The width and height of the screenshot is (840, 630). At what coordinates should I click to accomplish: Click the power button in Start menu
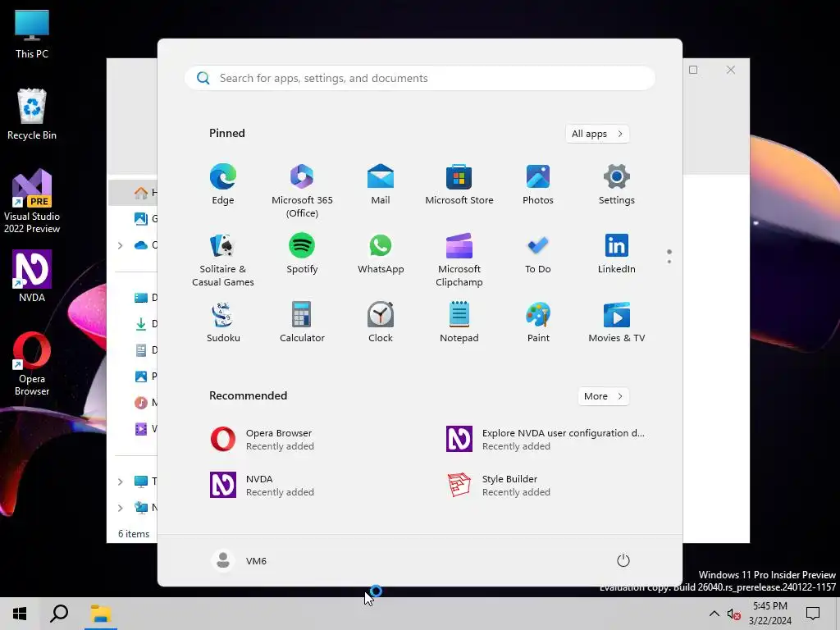click(x=623, y=560)
